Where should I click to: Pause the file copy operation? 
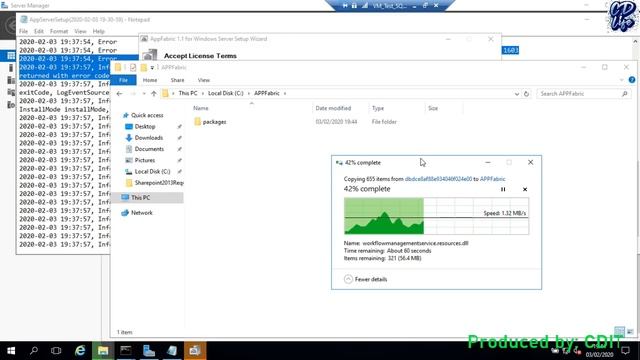click(503, 189)
